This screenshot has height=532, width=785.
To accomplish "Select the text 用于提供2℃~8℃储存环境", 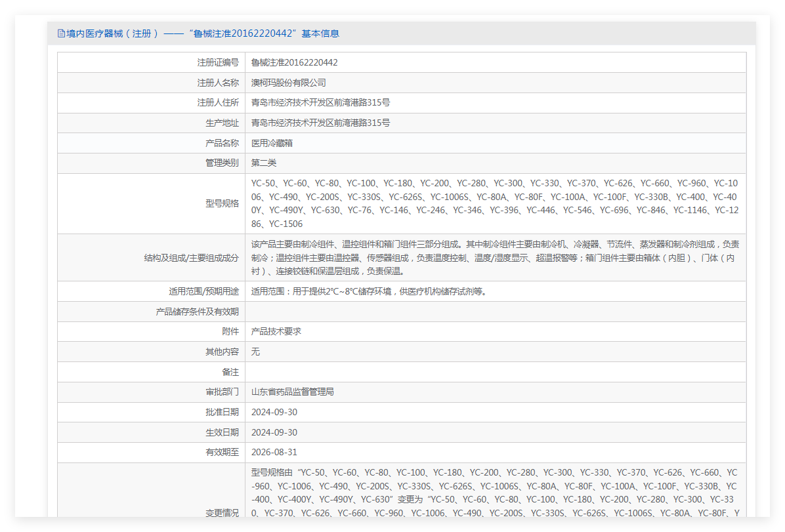I will (343, 291).
